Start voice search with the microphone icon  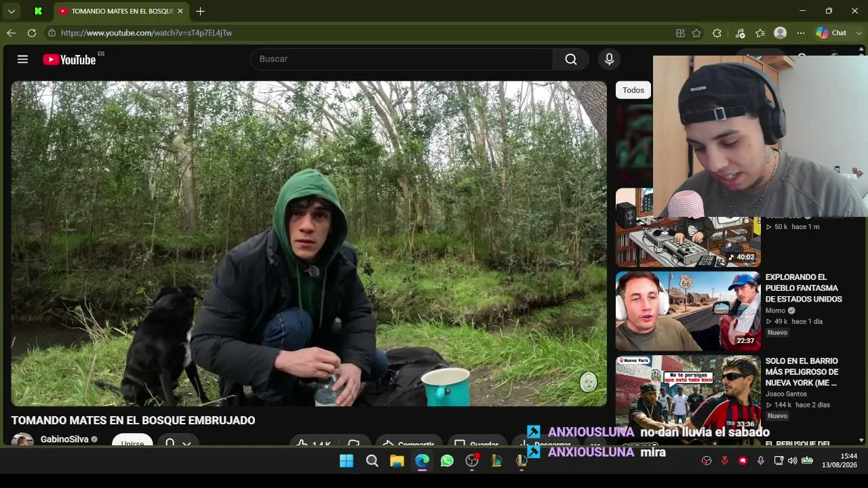609,59
